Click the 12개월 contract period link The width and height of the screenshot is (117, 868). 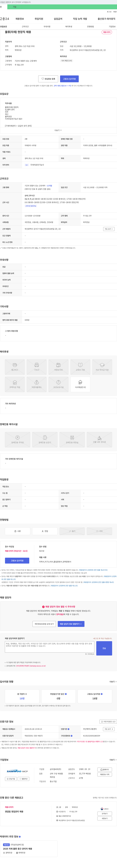[x=49, y=186]
